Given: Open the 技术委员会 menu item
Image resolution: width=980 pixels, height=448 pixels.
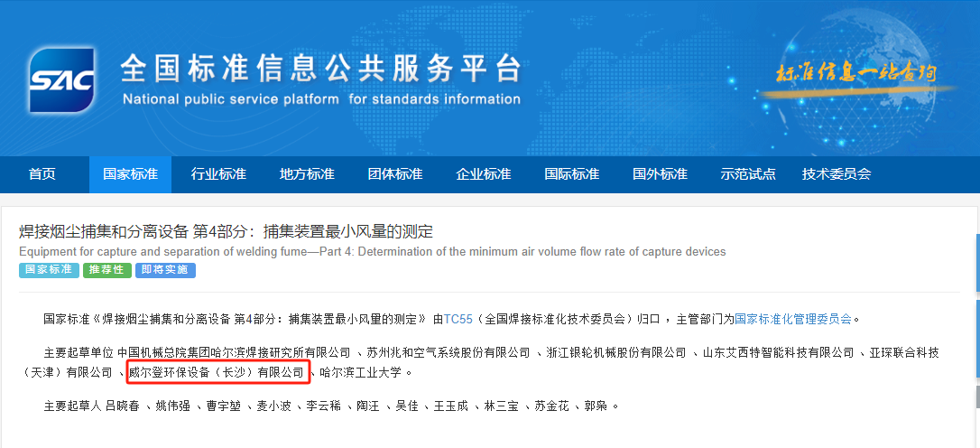Looking at the screenshot, I should coord(837,174).
